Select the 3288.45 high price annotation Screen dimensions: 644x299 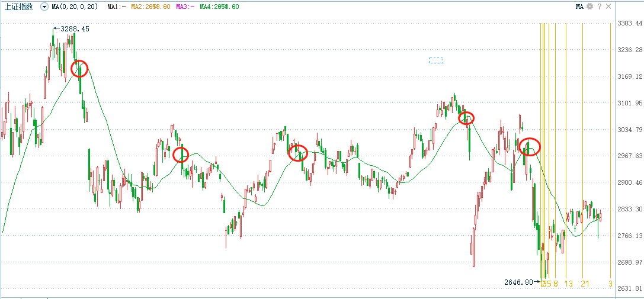tap(72, 29)
